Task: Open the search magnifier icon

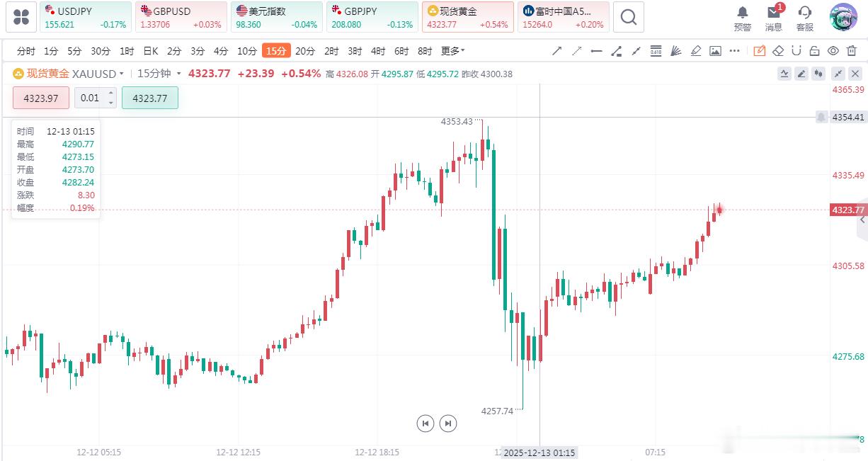Action: tap(628, 18)
